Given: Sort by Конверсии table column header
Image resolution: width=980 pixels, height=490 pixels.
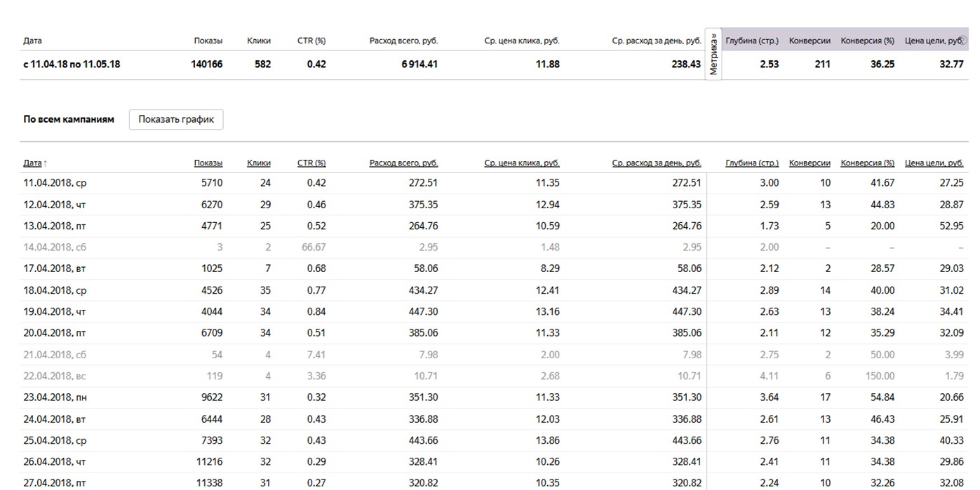Looking at the screenshot, I should tap(810, 163).
